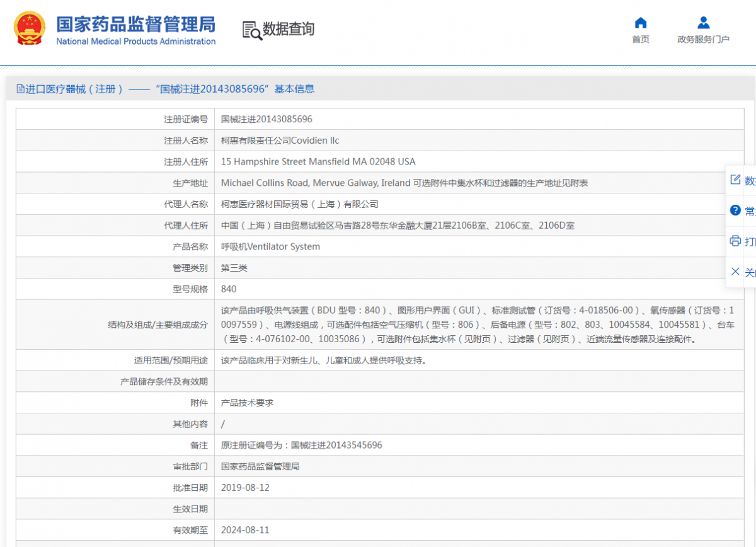The image size is (756, 547).
Task: Select 第三类 management category value
Action: 234,268
